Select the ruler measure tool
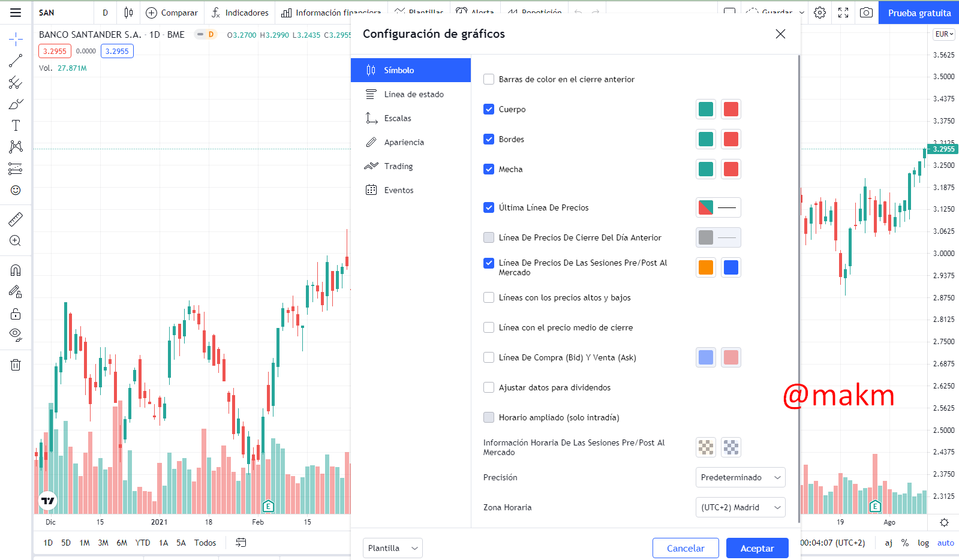Screen dimensions: 959x560 [x=16, y=219]
